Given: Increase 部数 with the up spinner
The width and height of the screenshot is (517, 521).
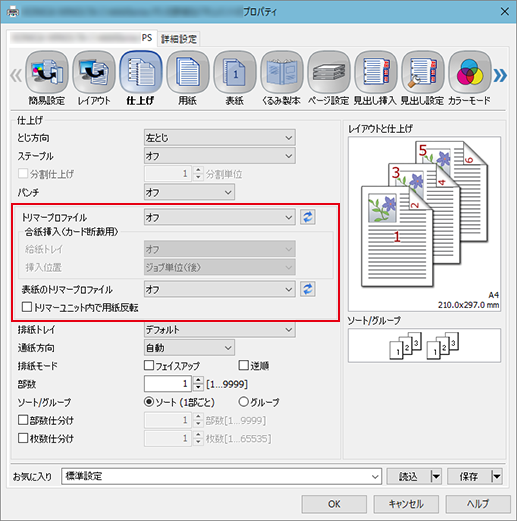Looking at the screenshot, I should (198, 380).
